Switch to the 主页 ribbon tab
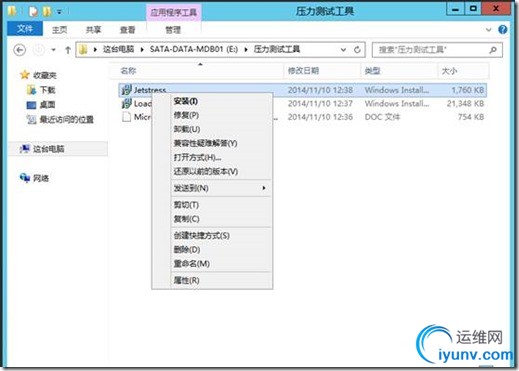 point(60,30)
